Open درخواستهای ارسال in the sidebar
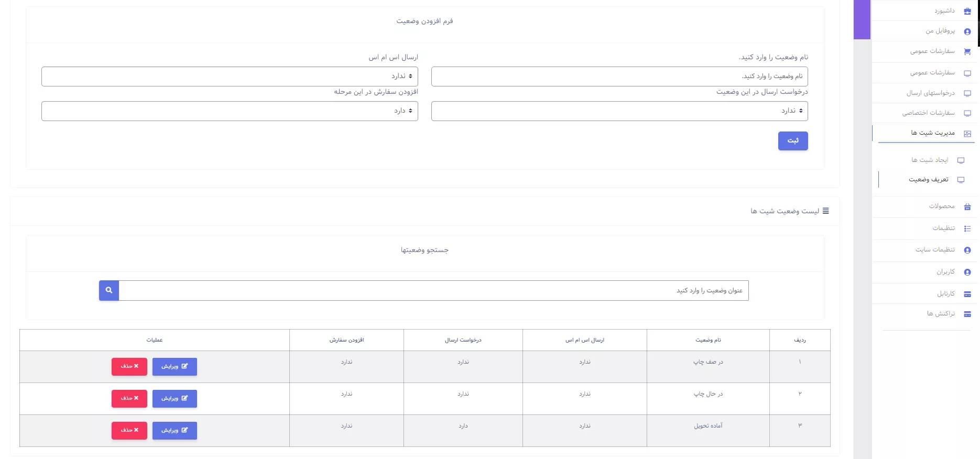This screenshot has width=980, height=459. click(930, 93)
